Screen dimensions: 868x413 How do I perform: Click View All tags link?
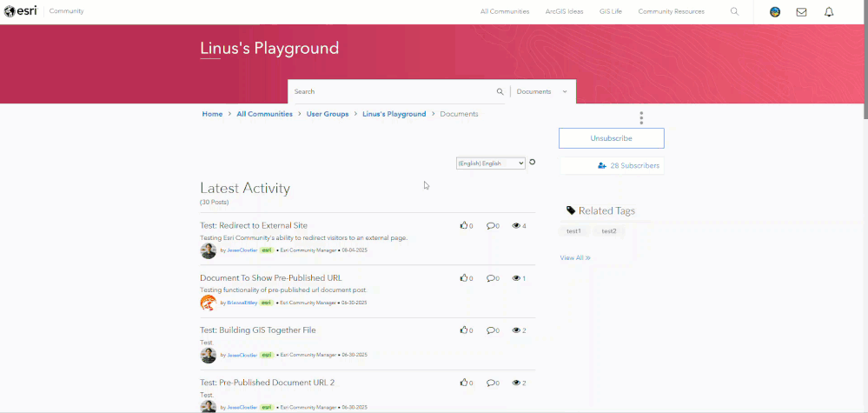pyautogui.click(x=575, y=258)
